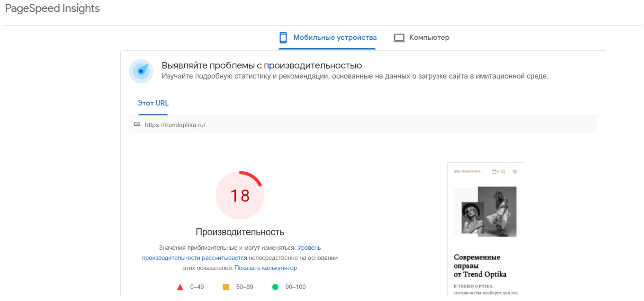Click the chain link icon beside URL

click(x=137, y=124)
